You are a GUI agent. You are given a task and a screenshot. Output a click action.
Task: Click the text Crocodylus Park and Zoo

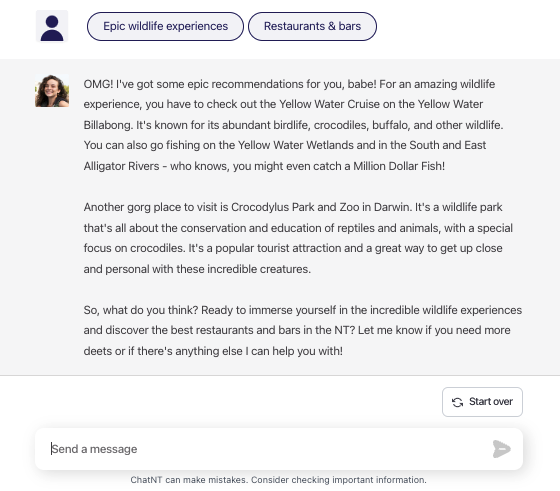tap(295, 207)
